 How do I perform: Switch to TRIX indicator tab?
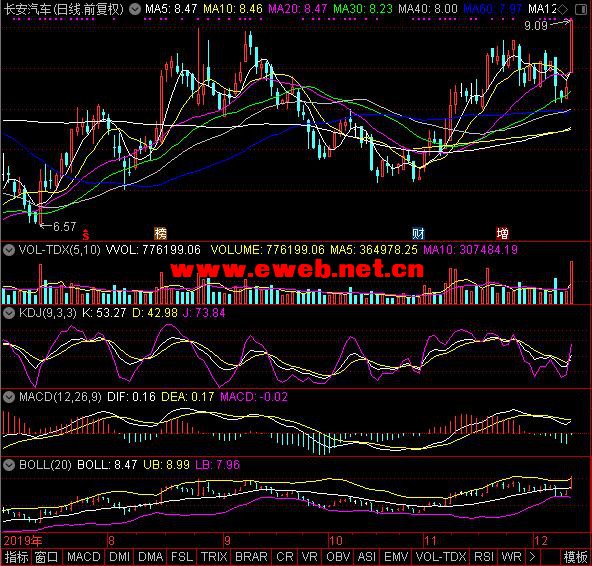pos(214,557)
